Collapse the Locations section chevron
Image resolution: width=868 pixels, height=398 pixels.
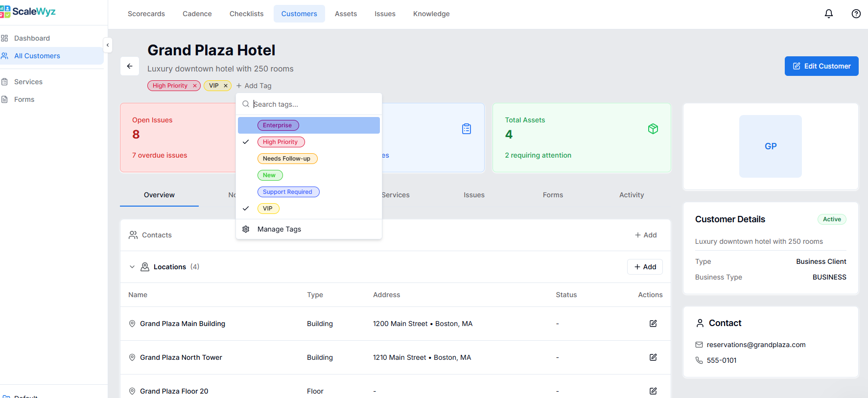coord(132,267)
